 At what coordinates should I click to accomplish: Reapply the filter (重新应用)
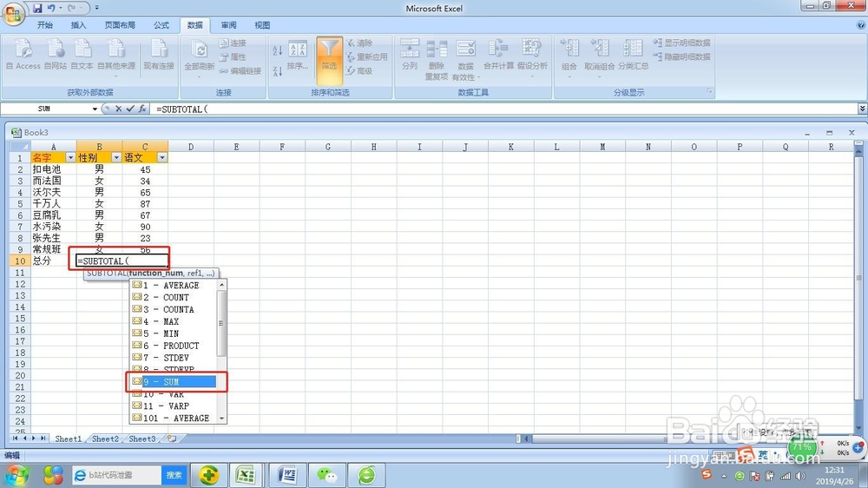click(x=366, y=56)
